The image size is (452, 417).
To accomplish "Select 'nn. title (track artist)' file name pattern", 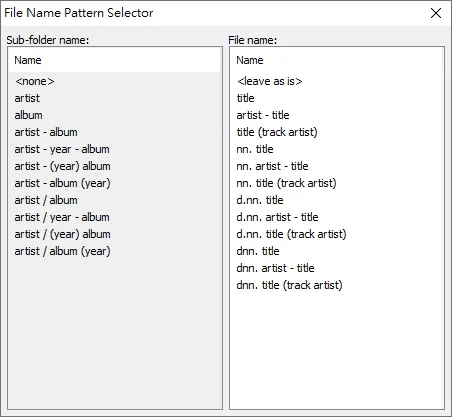I will 286,183.
